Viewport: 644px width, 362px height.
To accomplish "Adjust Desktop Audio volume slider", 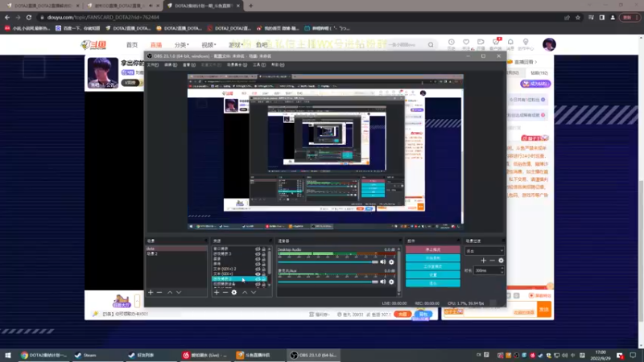I will (328, 262).
